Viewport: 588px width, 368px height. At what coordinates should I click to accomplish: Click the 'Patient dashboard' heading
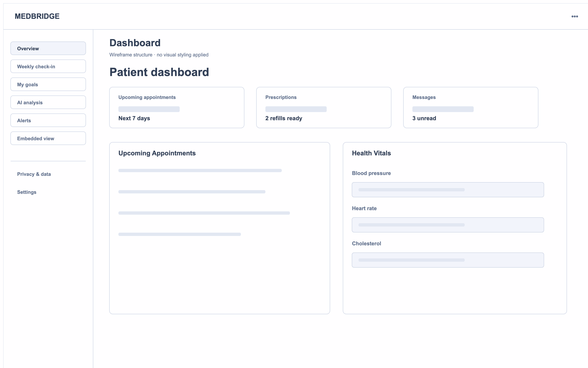[x=159, y=72]
